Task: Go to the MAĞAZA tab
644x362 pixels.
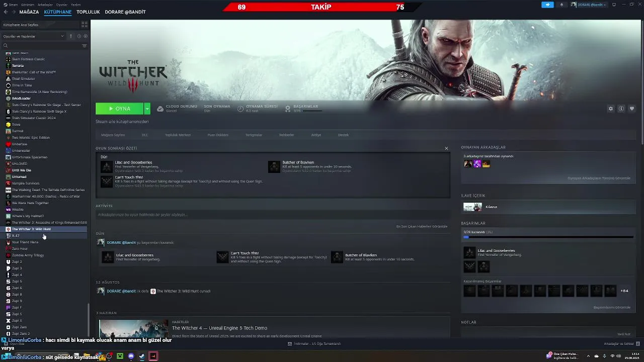Action: click(29, 12)
